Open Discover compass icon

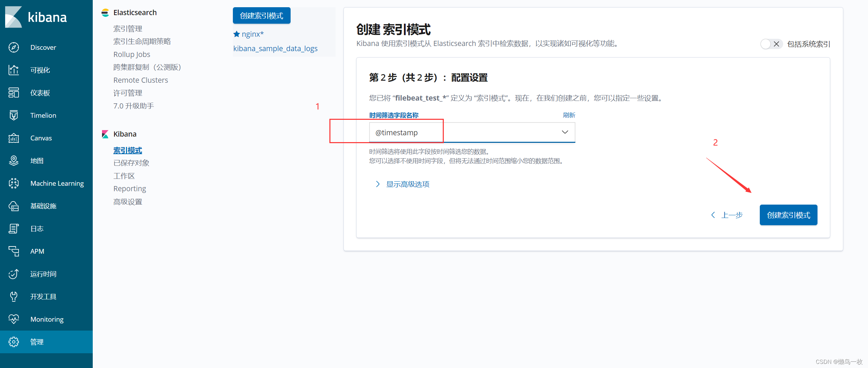14,47
